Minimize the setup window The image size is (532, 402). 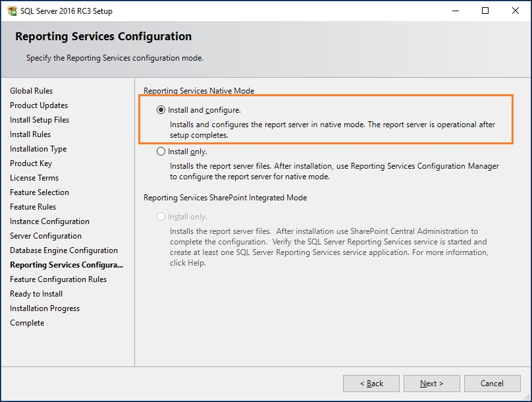456,11
